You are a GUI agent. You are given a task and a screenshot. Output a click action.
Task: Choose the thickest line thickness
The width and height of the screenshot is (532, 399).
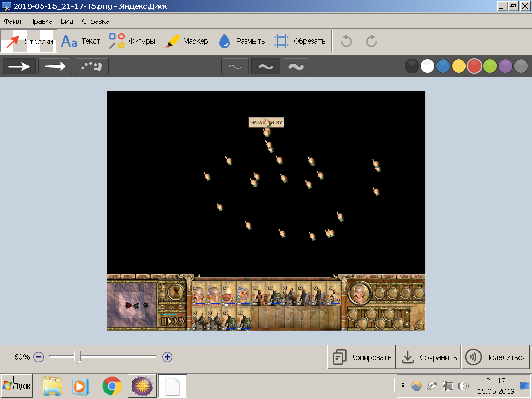click(296, 66)
